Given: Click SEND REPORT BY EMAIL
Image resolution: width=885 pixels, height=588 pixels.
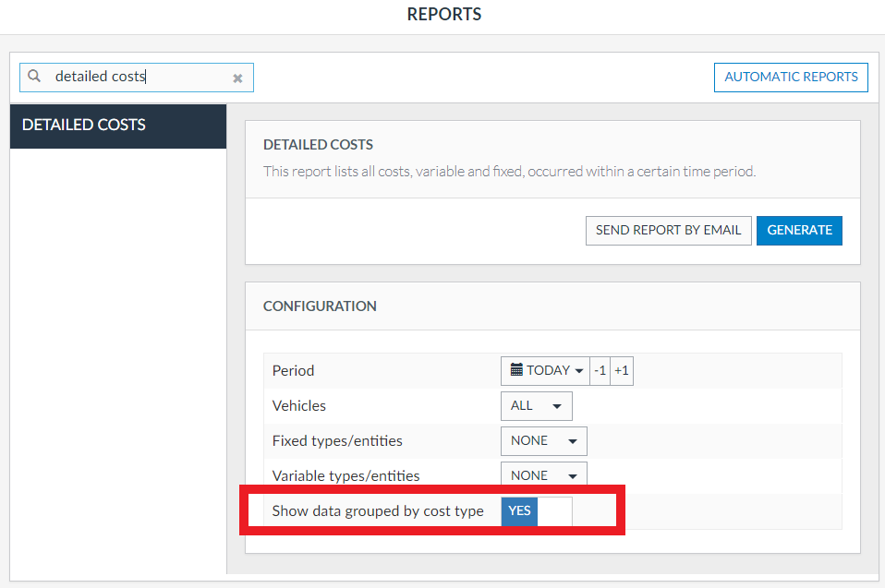Looking at the screenshot, I should point(668,231).
